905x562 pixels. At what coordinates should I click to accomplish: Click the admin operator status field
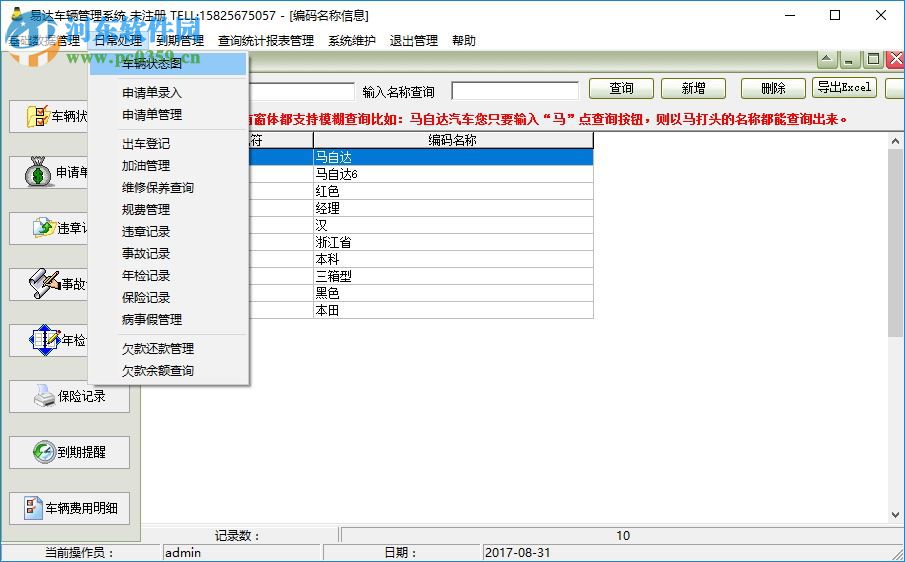point(241,552)
